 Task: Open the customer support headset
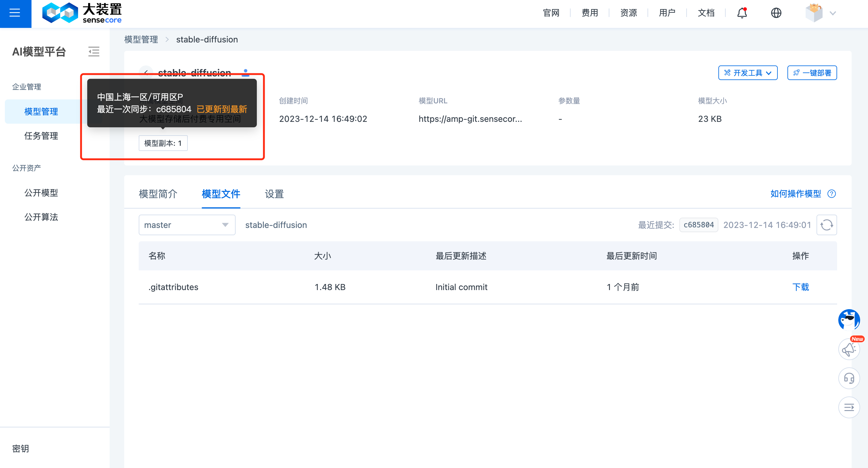[849, 378]
